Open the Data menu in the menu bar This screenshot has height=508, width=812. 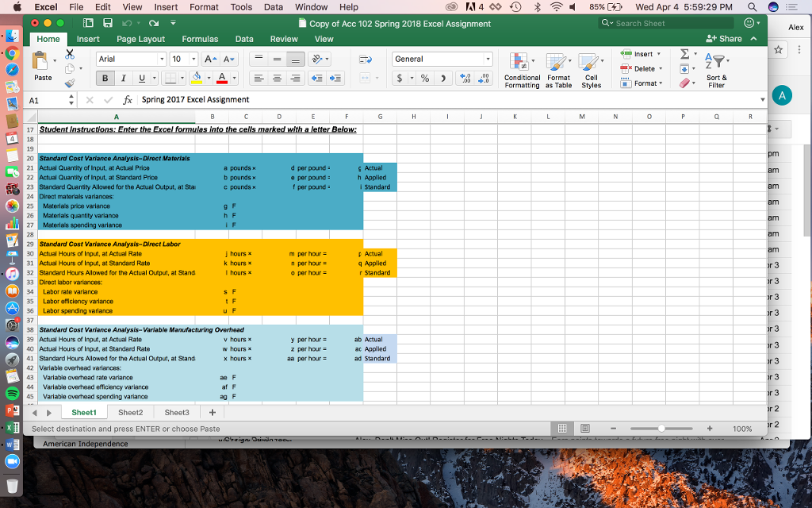pyautogui.click(x=273, y=7)
